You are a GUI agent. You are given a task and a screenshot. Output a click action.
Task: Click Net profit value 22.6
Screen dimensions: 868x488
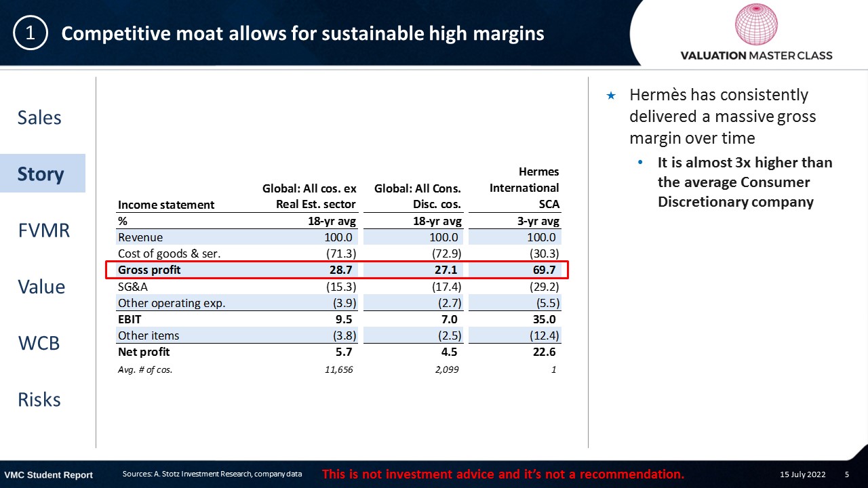tap(543, 352)
